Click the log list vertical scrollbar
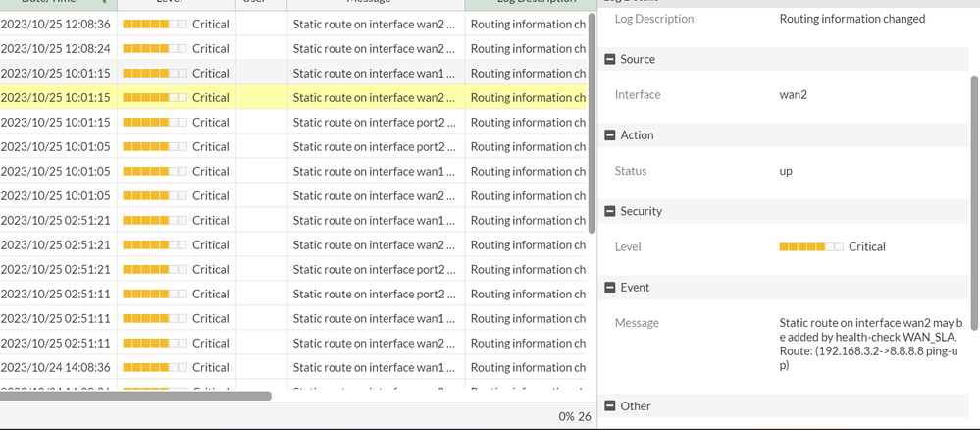 click(x=592, y=118)
